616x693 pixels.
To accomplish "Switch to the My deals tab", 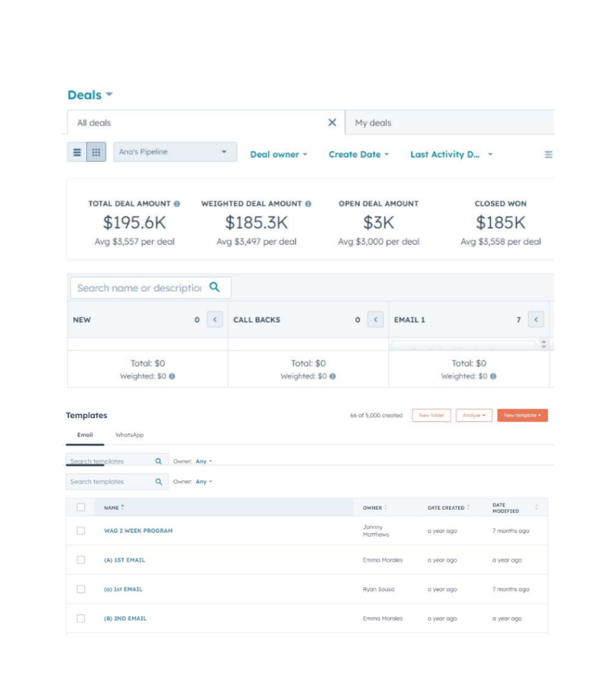I will [x=373, y=123].
